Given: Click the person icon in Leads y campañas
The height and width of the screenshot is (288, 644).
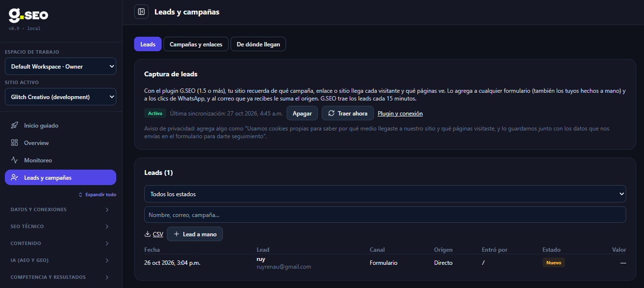Looking at the screenshot, I should coord(14,178).
